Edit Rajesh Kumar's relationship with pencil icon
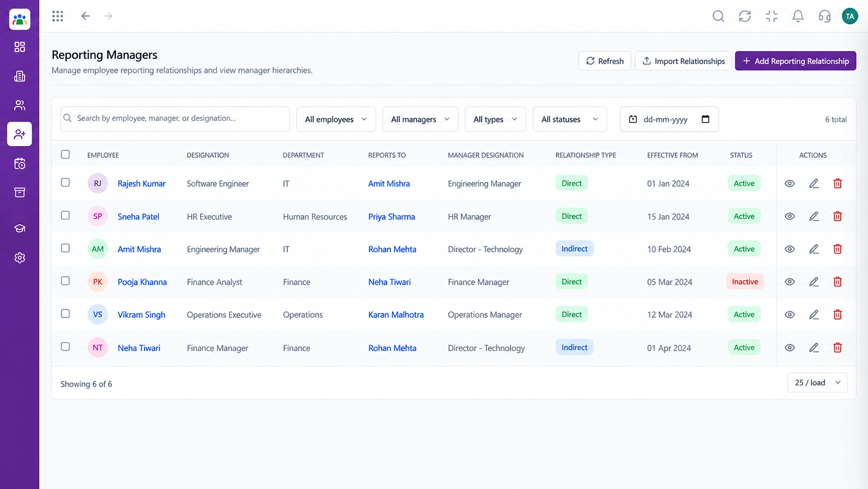 coord(814,183)
